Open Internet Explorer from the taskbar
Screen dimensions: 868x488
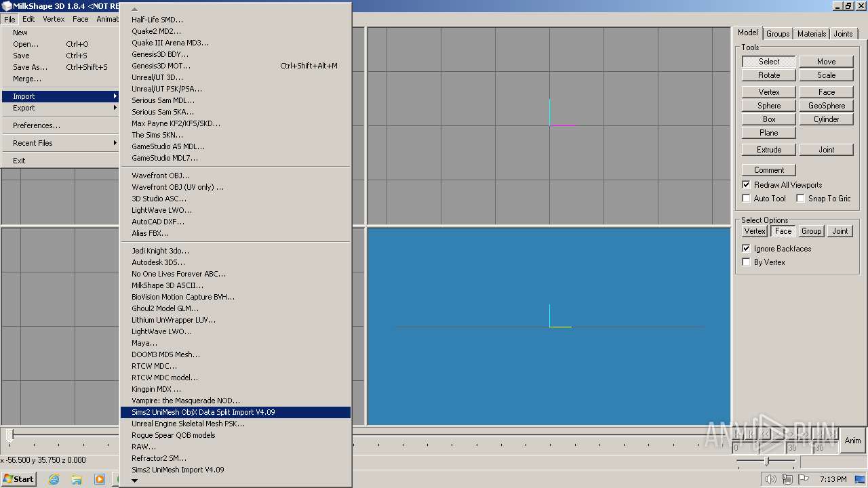[54, 479]
